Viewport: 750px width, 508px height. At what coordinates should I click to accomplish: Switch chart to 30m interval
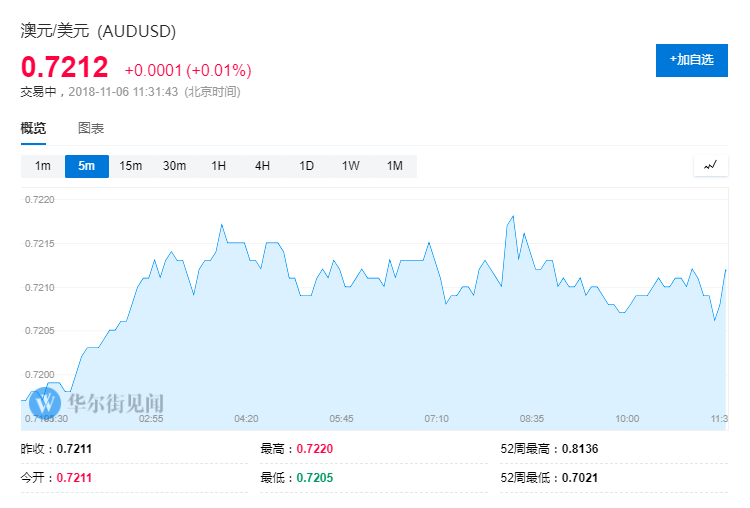click(x=175, y=166)
